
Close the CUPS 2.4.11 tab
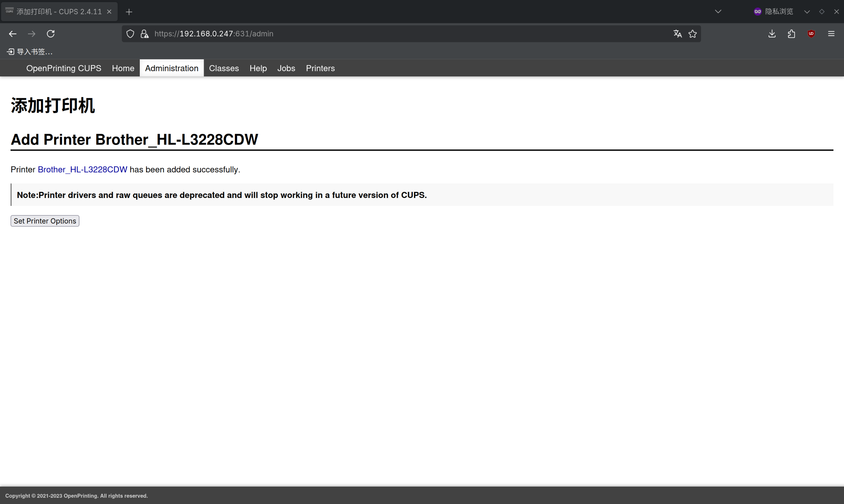click(x=109, y=12)
